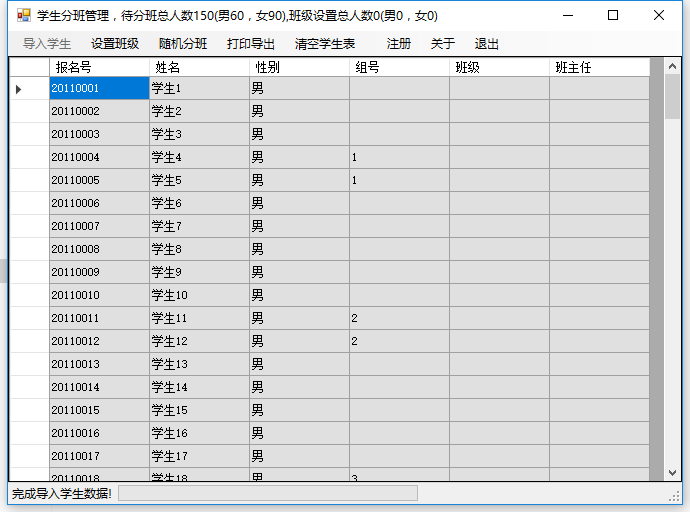The image size is (690, 512).
Task: Open the 打印导出 menu
Action: click(x=251, y=44)
